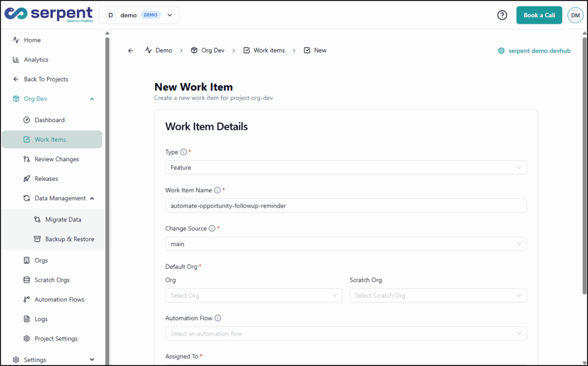Click the Type field info icon
588x366 pixels.
[x=184, y=153]
